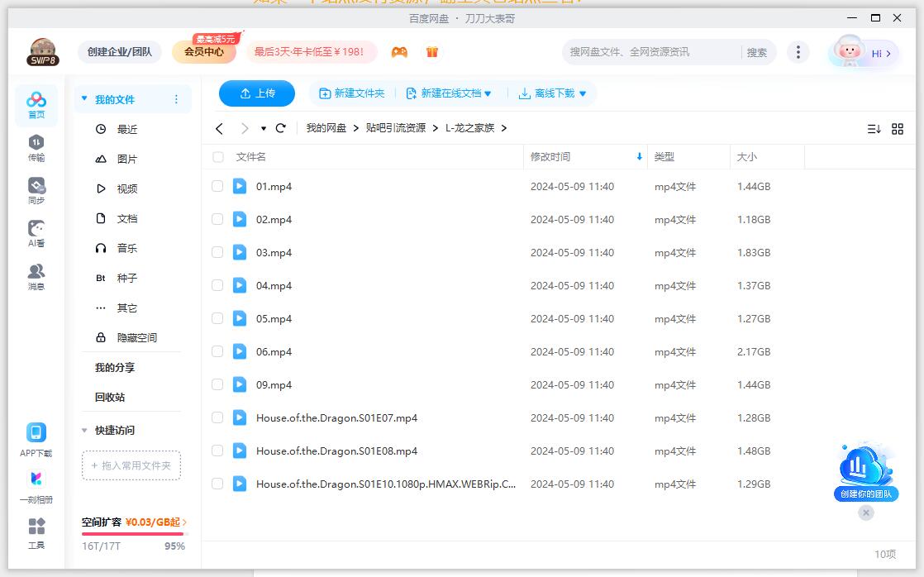Open the 我的文件 section menu

pos(176,98)
